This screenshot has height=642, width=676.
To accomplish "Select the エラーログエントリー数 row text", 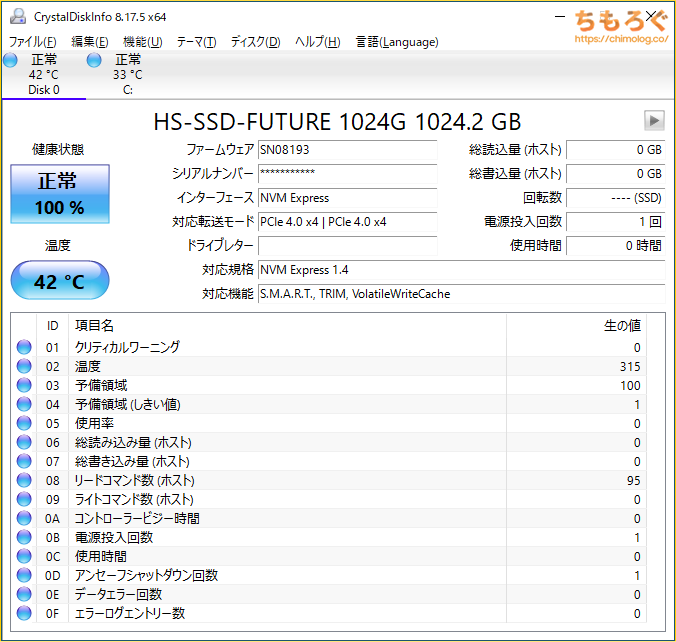I will tap(130, 613).
